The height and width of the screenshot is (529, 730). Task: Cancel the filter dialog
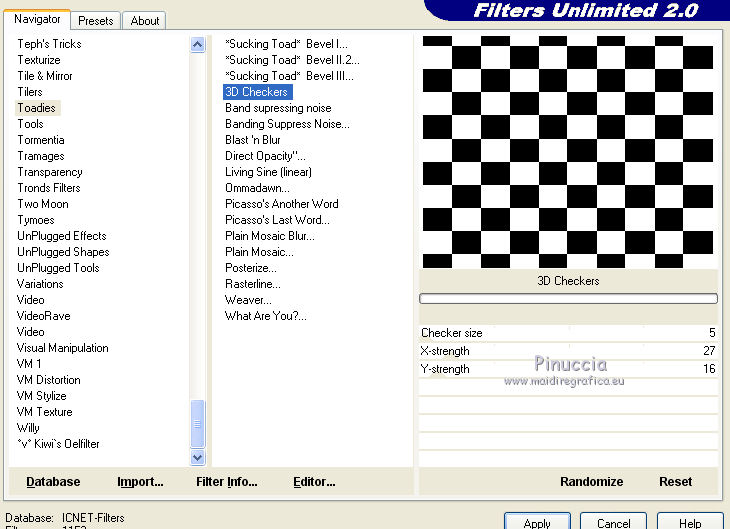(613, 522)
